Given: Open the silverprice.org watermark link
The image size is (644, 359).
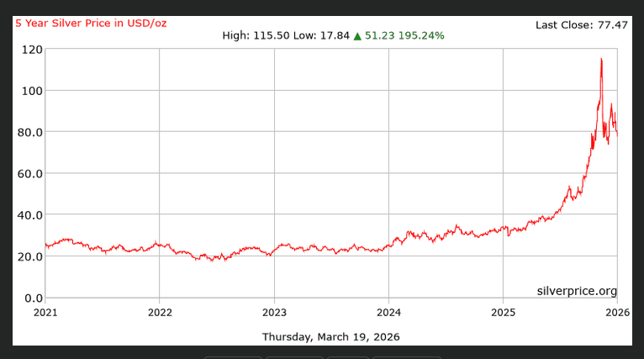Looking at the screenshot, I should [577, 291].
